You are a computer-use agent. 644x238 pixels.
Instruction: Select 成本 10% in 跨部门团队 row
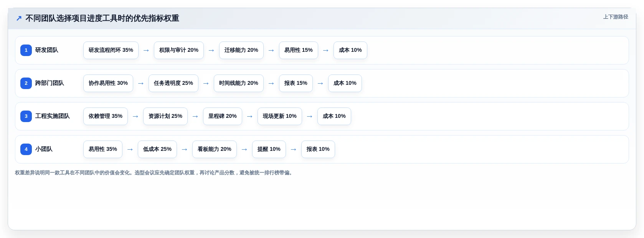tap(345, 83)
